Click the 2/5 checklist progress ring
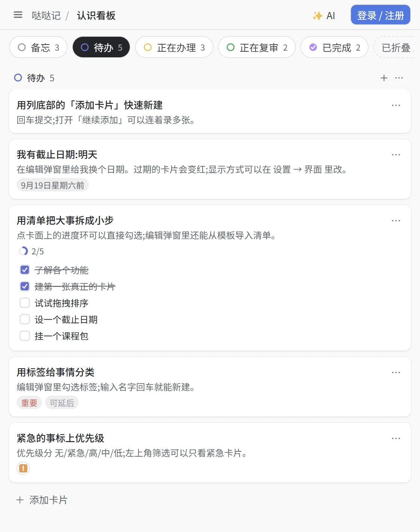 23,251
